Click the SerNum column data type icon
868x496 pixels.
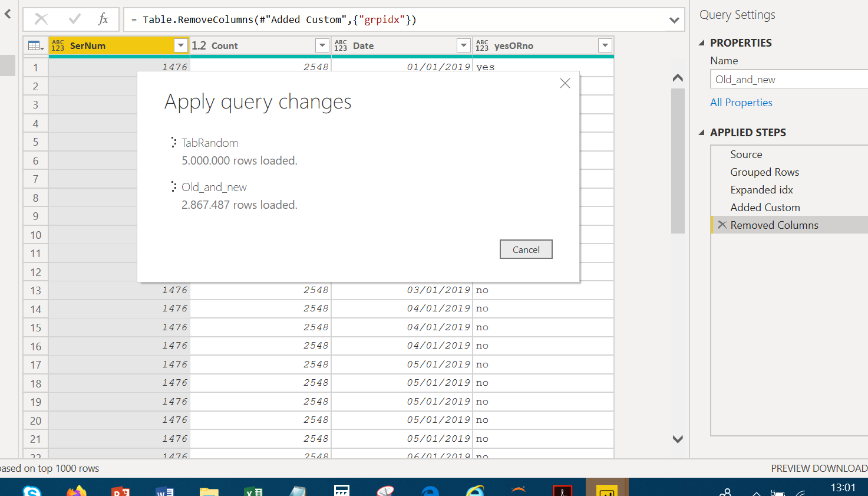tap(58, 45)
